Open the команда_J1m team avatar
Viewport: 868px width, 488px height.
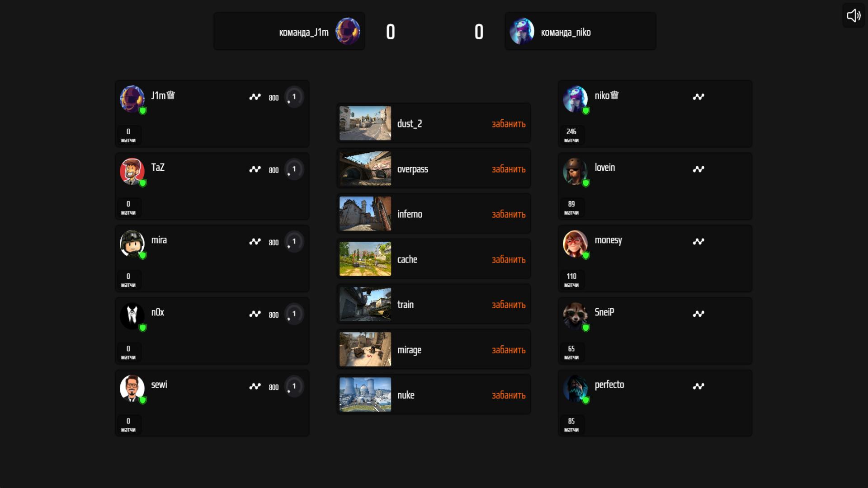348,31
